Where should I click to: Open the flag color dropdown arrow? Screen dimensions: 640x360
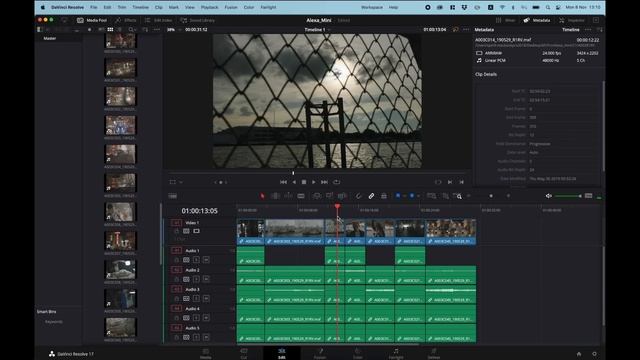coord(404,196)
